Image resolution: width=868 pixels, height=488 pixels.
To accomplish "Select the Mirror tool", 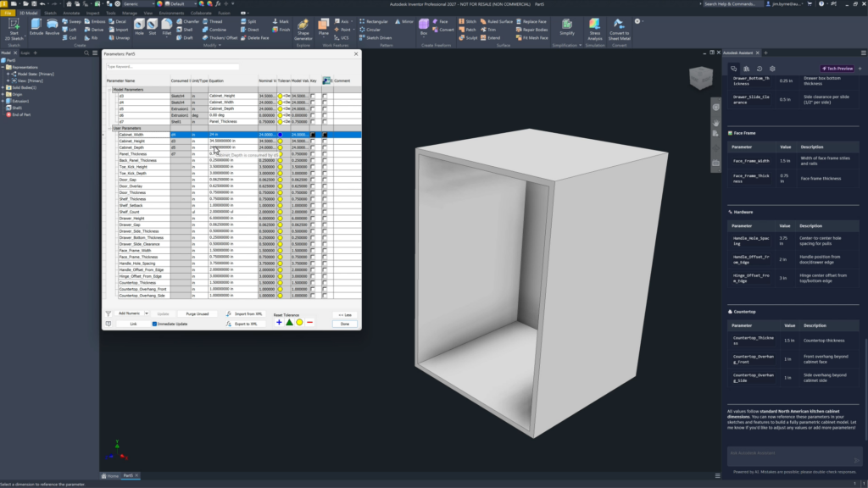I will point(404,21).
